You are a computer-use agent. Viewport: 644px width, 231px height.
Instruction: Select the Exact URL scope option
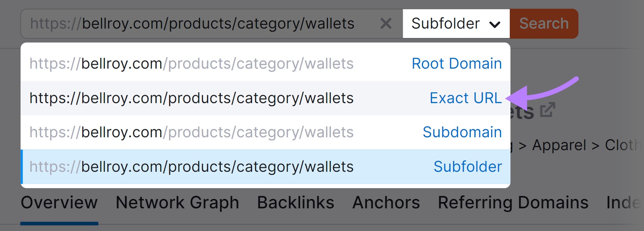tap(466, 98)
